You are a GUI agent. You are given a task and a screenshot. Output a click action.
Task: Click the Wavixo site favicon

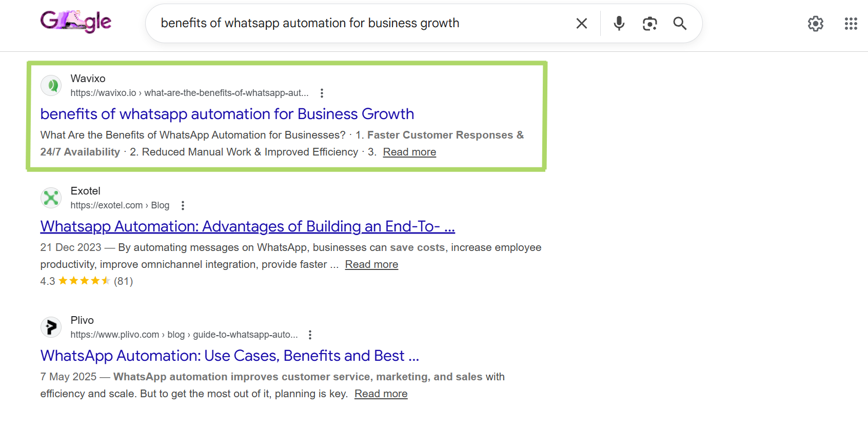point(51,86)
